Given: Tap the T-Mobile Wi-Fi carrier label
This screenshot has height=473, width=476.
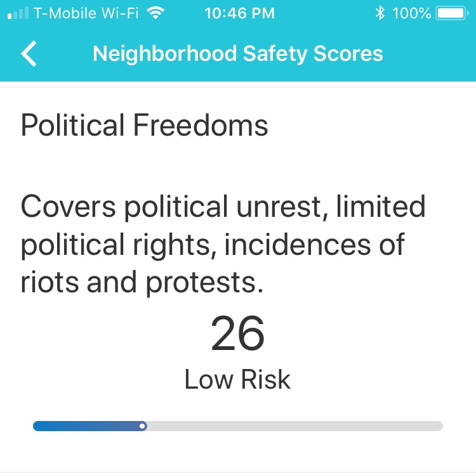Looking at the screenshot, I should pyautogui.click(x=86, y=13).
